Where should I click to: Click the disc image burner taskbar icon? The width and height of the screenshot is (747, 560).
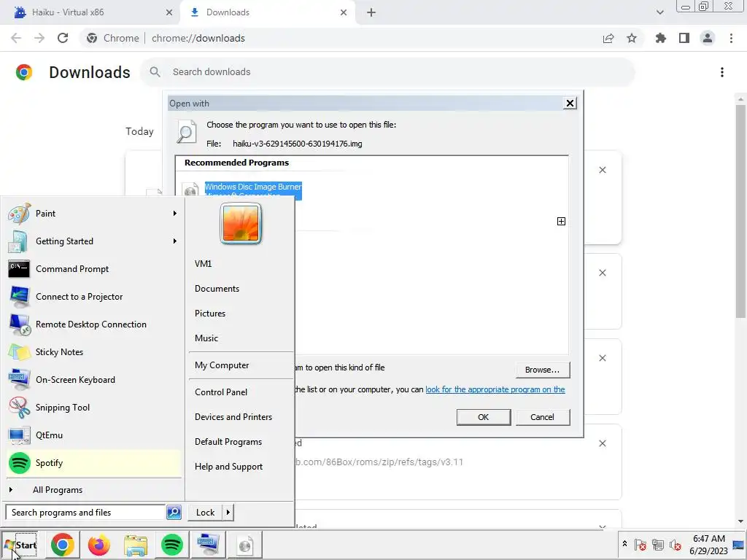(x=245, y=545)
